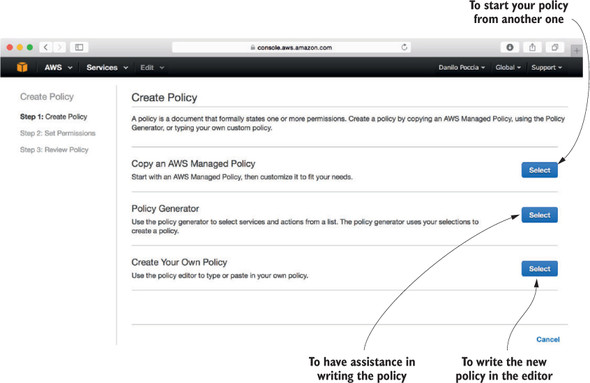Close the Safari window with red button

pyautogui.click(x=10, y=47)
